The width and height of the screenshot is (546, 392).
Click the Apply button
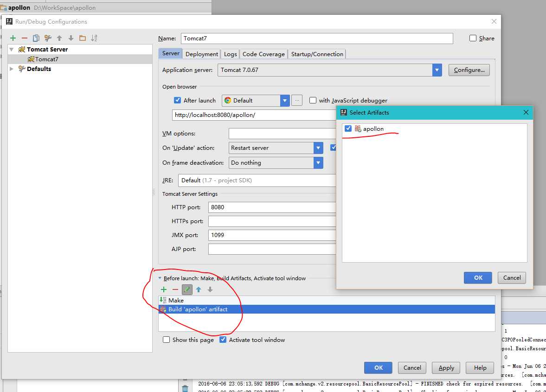coord(446,367)
